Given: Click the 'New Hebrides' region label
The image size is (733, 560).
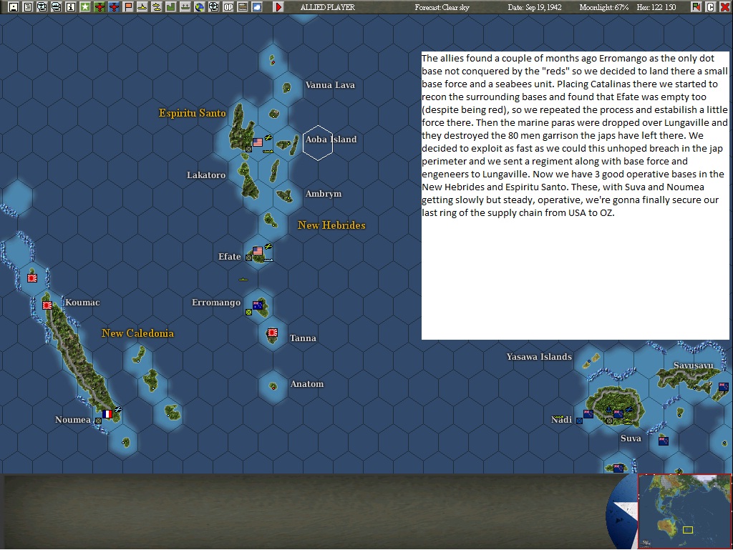Looking at the screenshot, I should 331,225.
